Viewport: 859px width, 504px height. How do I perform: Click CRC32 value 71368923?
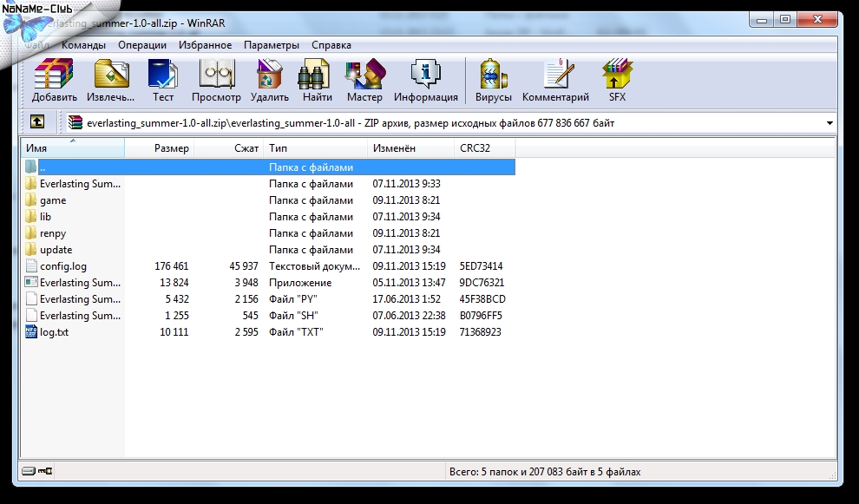(x=481, y=332)
